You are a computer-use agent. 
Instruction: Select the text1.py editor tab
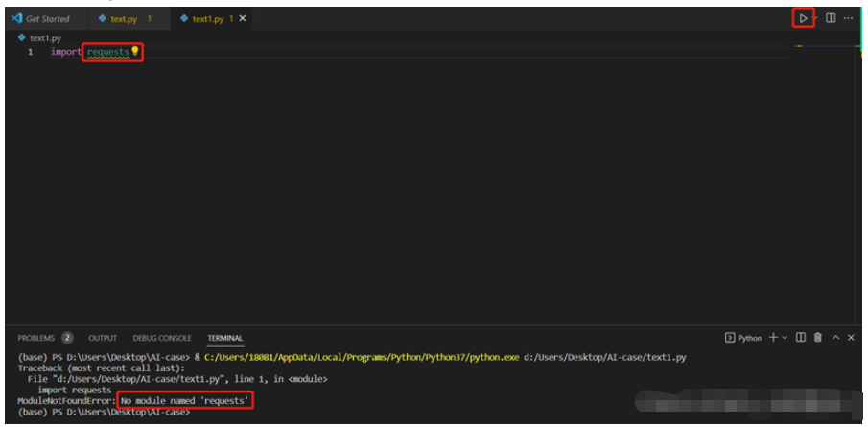pos(206,19)
